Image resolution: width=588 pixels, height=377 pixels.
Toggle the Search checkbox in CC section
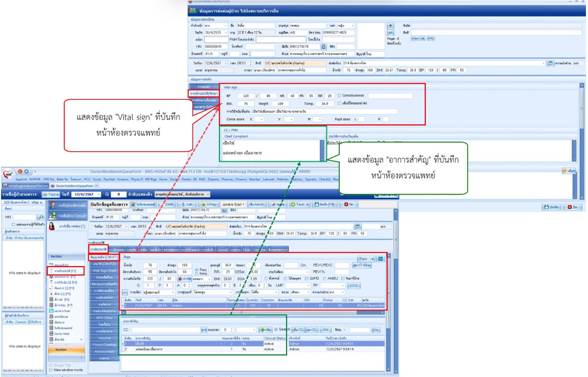pyautogui.click(x=276, y=329)
